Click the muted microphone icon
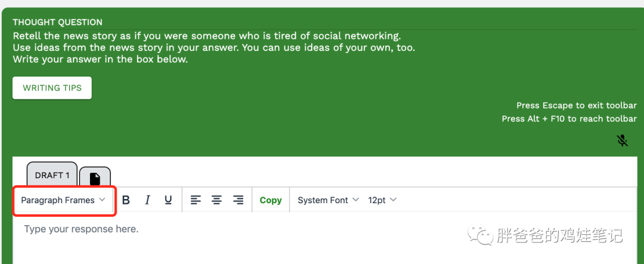 pyautogui.click(x=622, y=141)
